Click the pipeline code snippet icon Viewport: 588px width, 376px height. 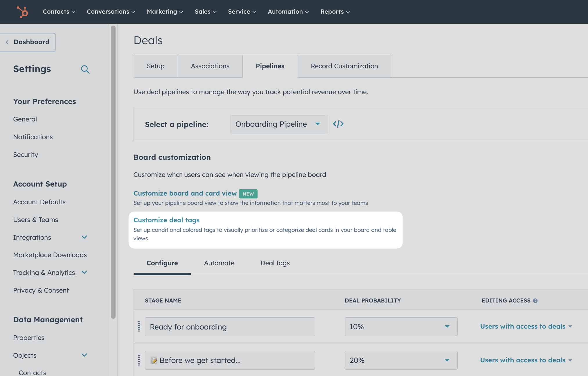(338, 124)
